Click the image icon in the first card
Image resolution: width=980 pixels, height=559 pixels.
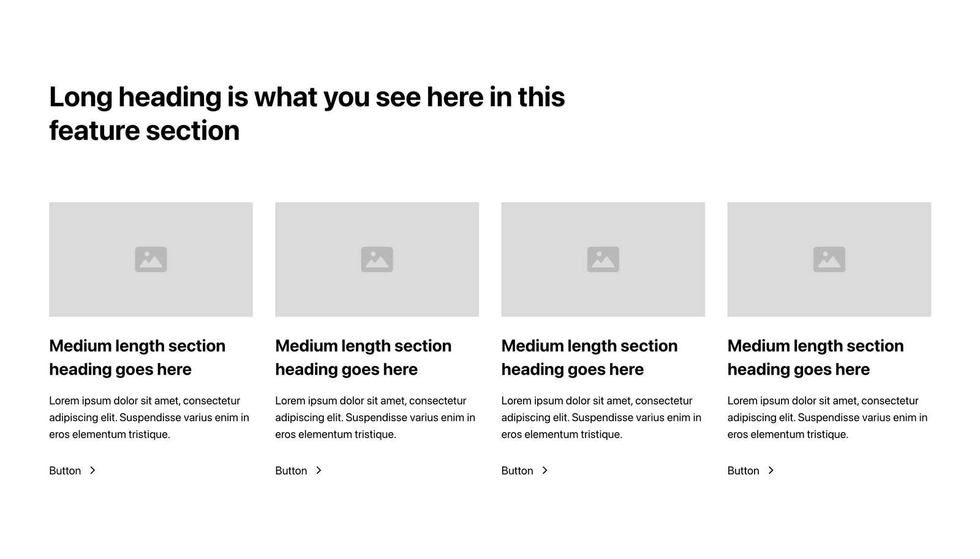(x=151, y=259)
